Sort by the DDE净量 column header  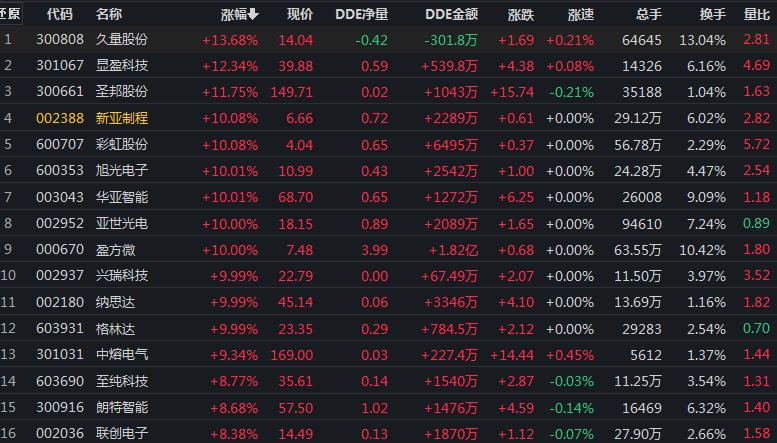(x=362, y=15)
